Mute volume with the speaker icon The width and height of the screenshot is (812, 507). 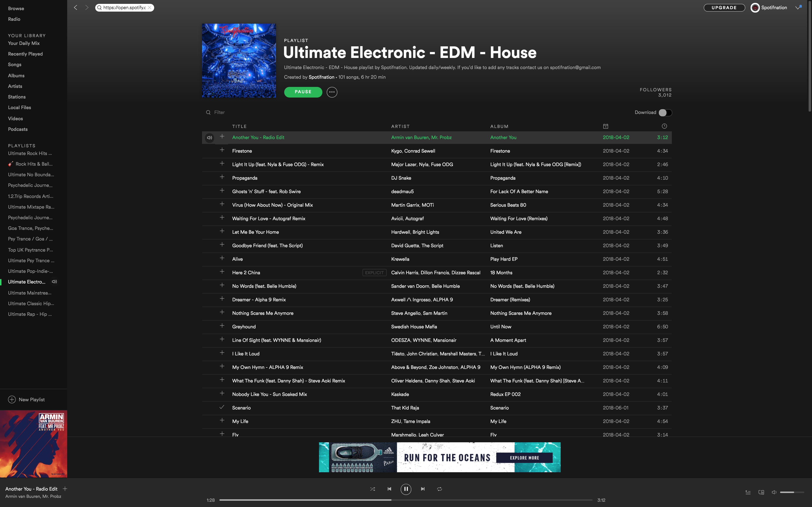click(774, 492)
